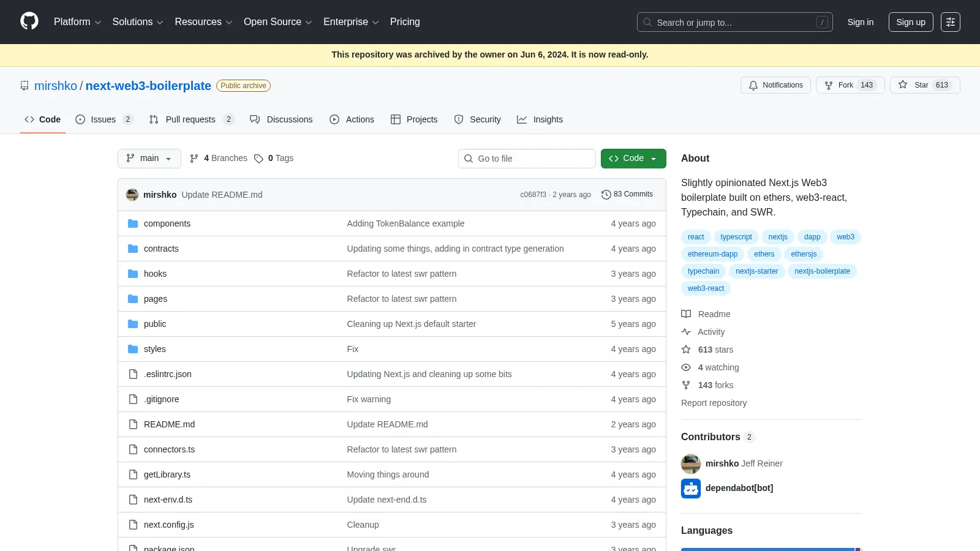Open the main branch selector dropdown

pyautogui.click(x=149, y=158)
